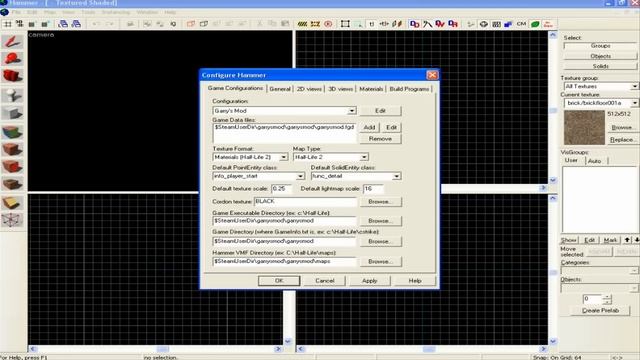Screen dimensions: 640x360
Task: Toggle the DR displacement icon
Action: [453, 24]
